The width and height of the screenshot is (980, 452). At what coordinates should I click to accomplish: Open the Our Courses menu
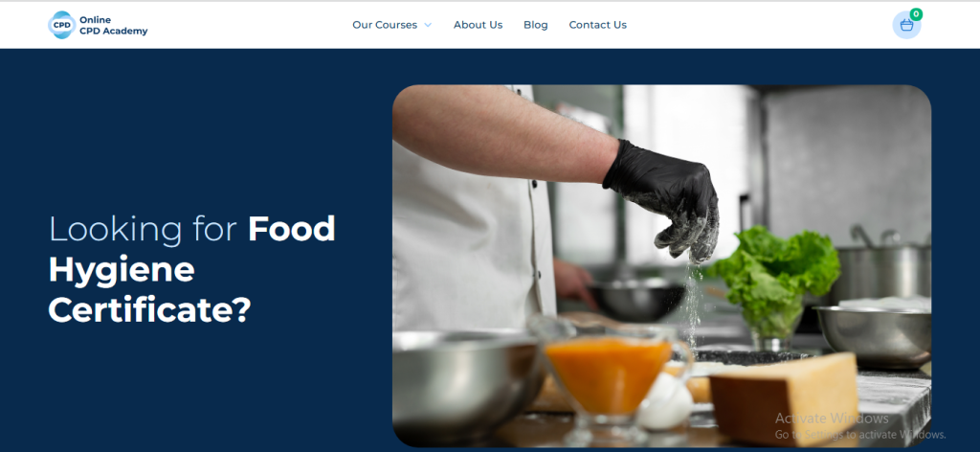click(x=385, y=25)
